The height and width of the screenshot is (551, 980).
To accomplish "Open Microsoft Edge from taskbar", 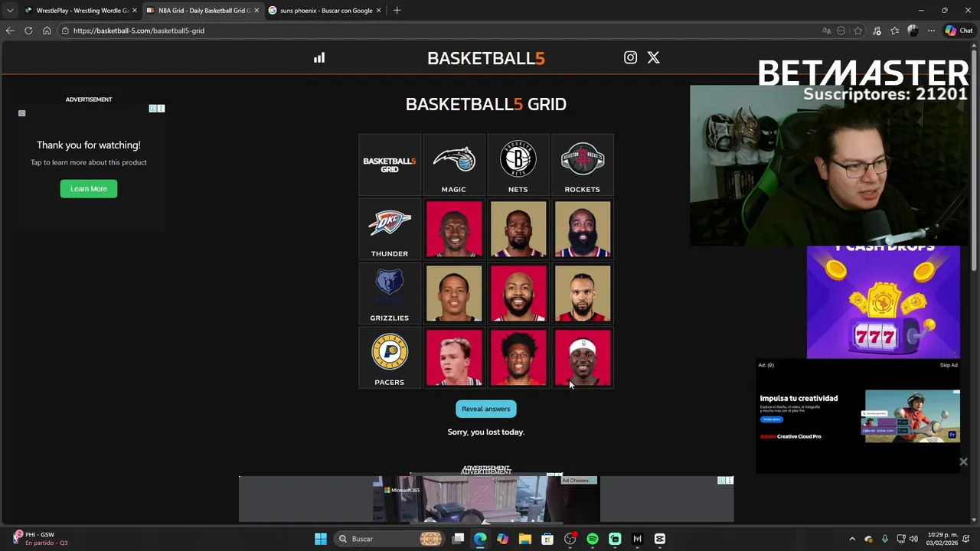I will click(480, 539).
